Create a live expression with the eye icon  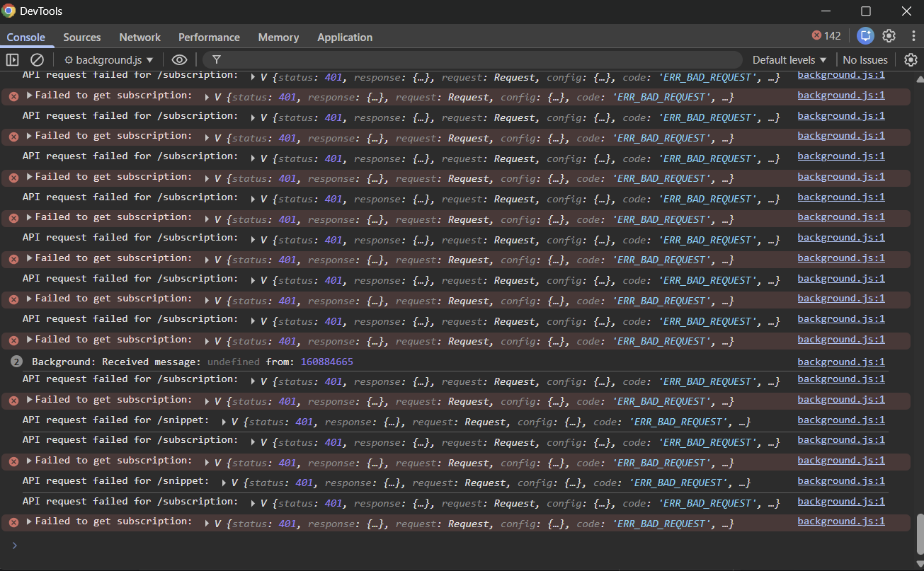pos(179,60)
